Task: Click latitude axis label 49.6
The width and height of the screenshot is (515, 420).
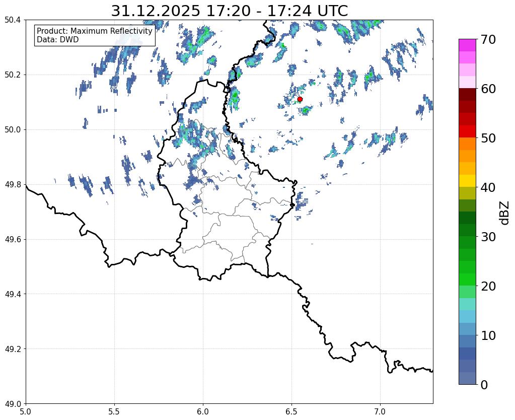Action: pos(13,239)
